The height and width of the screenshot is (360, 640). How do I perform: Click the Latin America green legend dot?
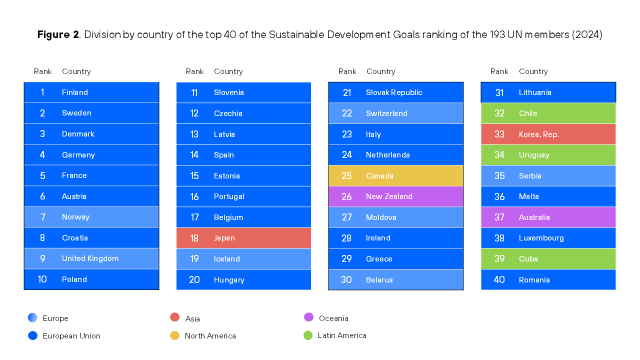coord(308,336)
